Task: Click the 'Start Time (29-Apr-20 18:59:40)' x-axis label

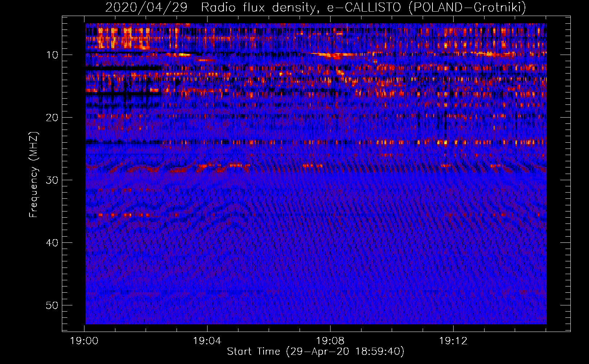Action: (316, 352)
